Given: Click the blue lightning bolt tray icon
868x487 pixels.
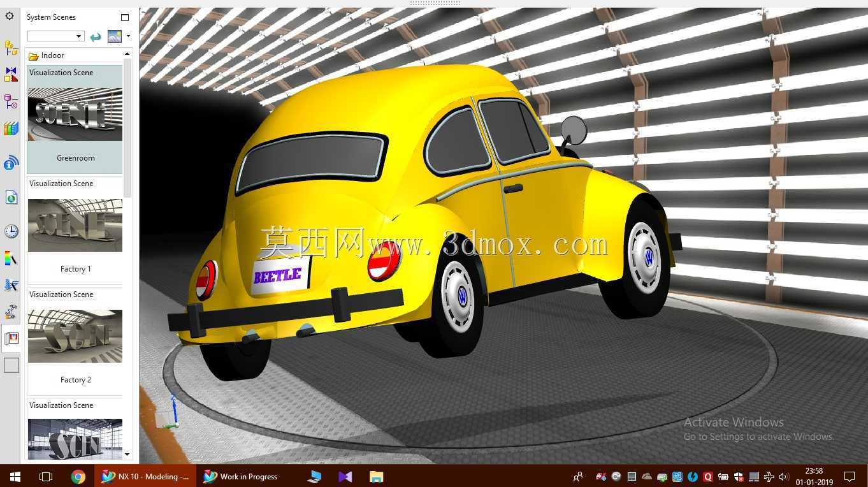Looking at the screenshot, I should (x=693, y=476).
